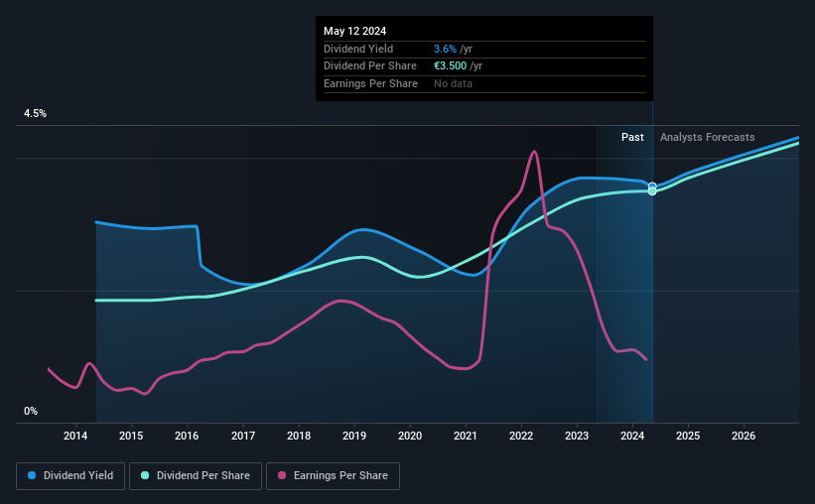Click the 2019 x-axis label
The image size is (815, 504).
(354, 436)
